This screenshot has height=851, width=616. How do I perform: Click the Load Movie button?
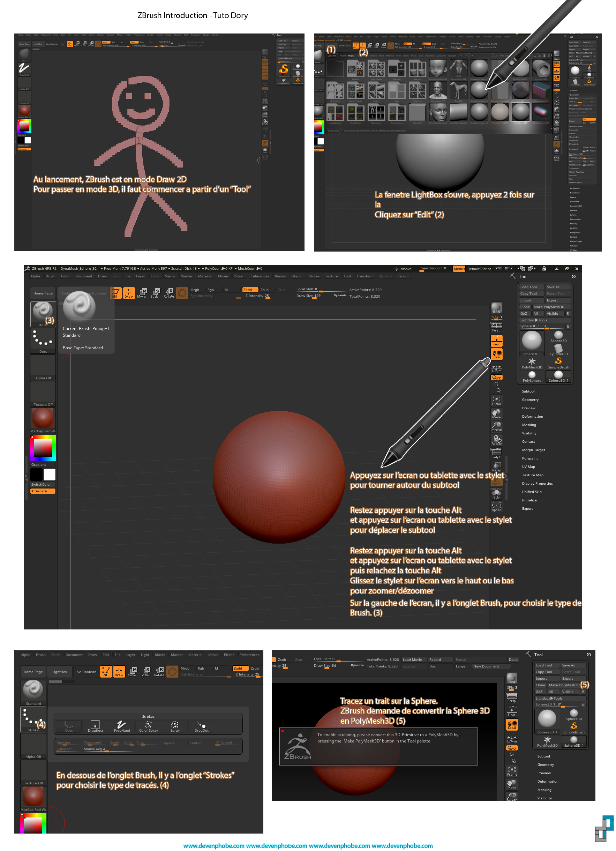click(x=414, y=660)
